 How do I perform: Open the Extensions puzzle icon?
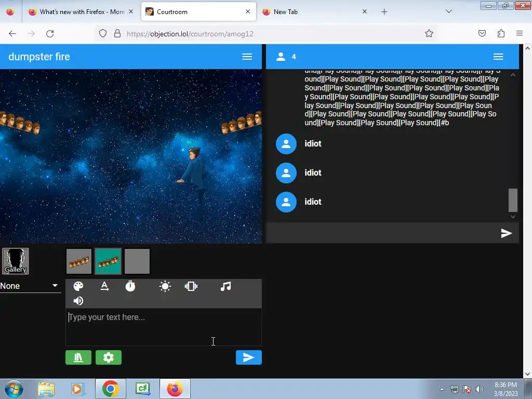501,34
